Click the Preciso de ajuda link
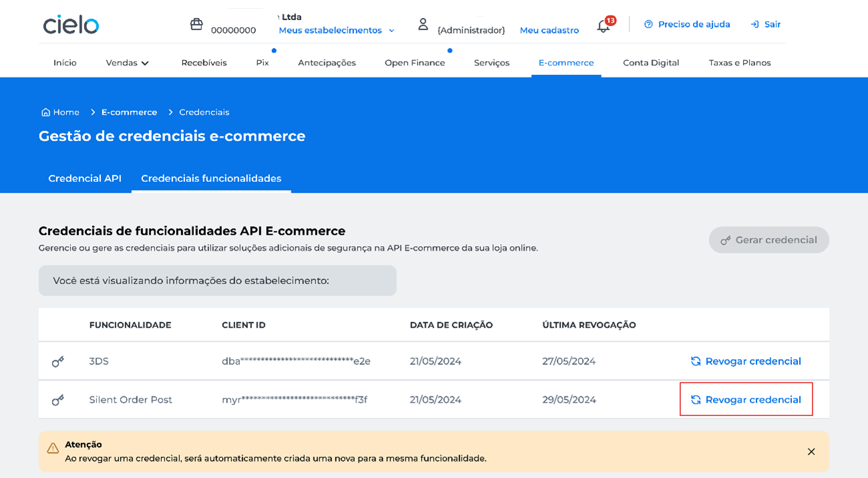868x478 pixels. click(694, 24)
